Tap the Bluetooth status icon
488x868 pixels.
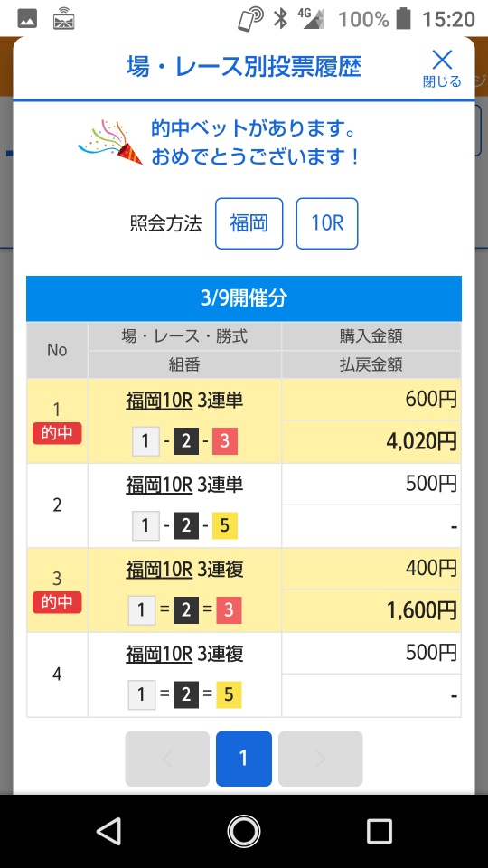pos(281,19)
